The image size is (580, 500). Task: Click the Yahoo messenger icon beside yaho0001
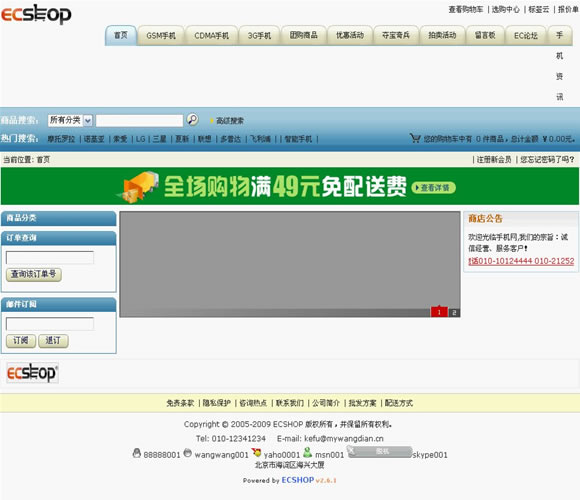point(256,453)
